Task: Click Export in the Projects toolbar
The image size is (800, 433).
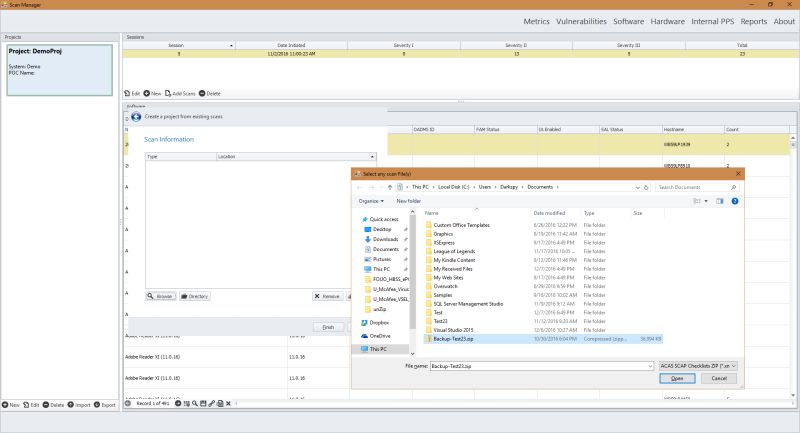Action: coord(105,405)
